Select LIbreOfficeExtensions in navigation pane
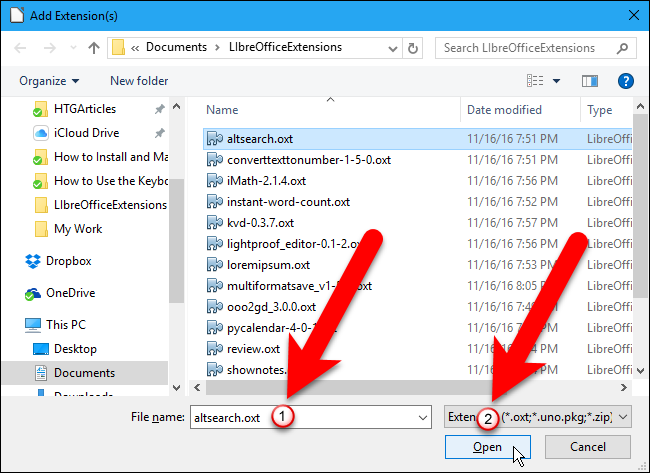 99,205
